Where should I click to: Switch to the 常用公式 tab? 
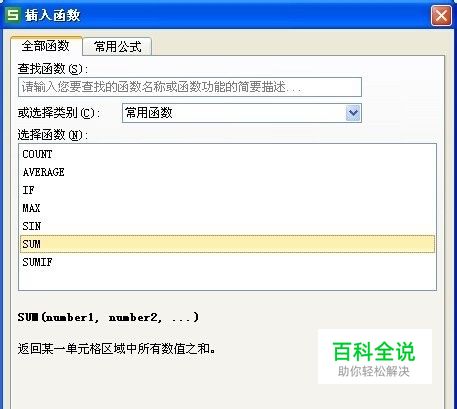(x=117, y=46)
